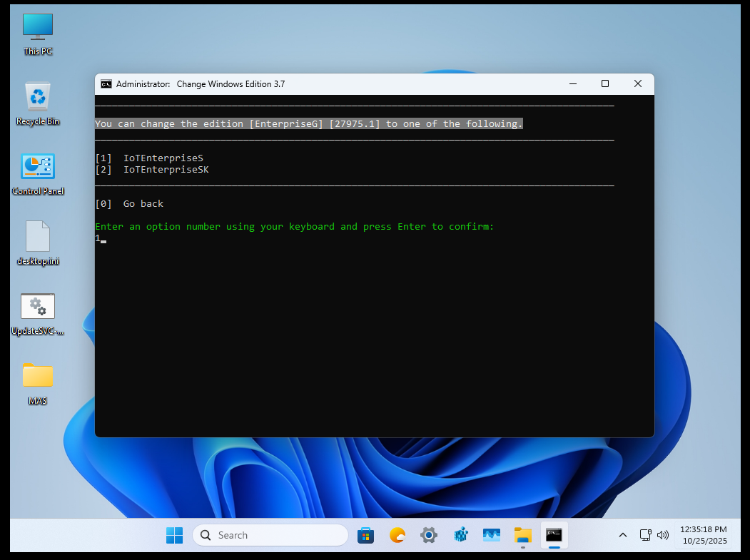Open File Explorer from the taskbar
The height and width of the screenshot is (560, 750).
tap(523, 535)
